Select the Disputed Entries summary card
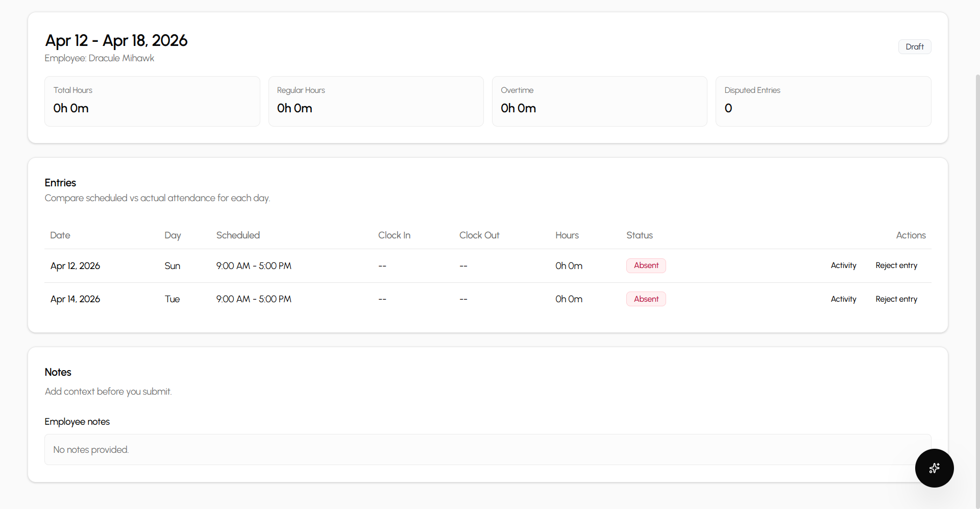The image size is (980, 509). point(823,101)
